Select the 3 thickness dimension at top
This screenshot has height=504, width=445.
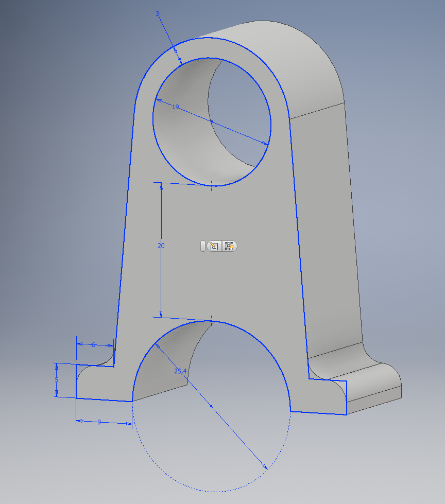[x=157, y=13]
